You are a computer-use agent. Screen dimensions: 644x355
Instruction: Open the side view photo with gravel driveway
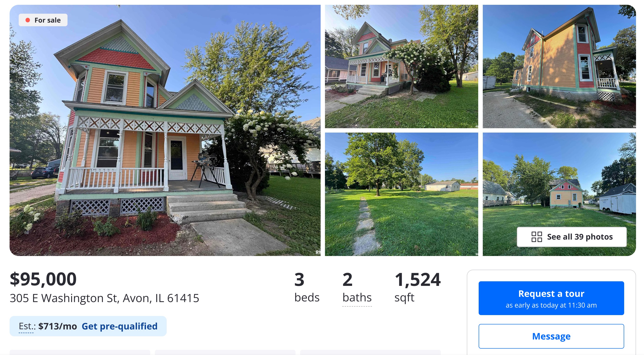coord(559,67)
